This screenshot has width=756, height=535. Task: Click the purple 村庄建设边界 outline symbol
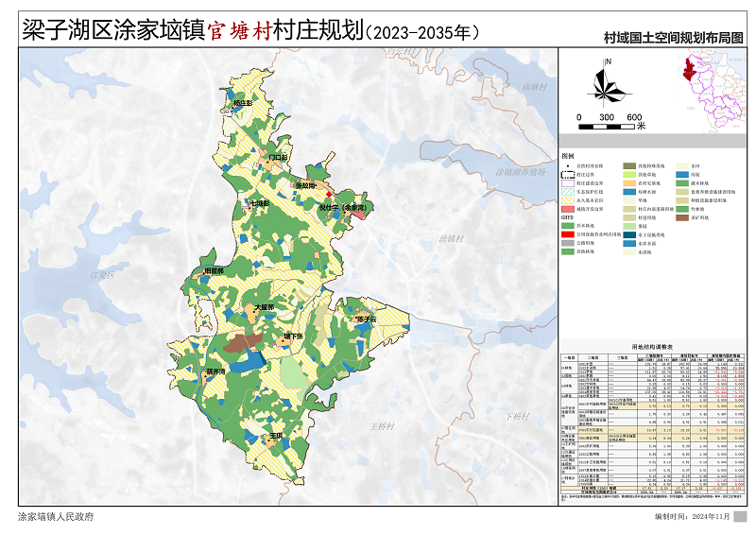[x=570, y=183]
